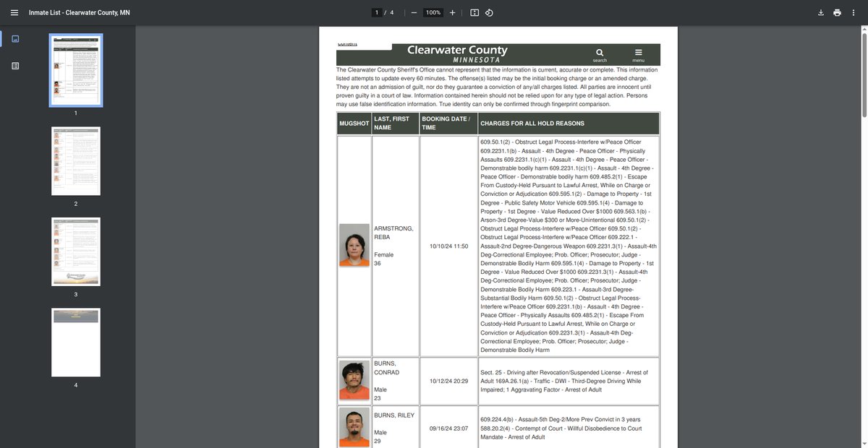Click the page number input field
The width and height of the screenshot is (868, 448).
coord(376,13)
